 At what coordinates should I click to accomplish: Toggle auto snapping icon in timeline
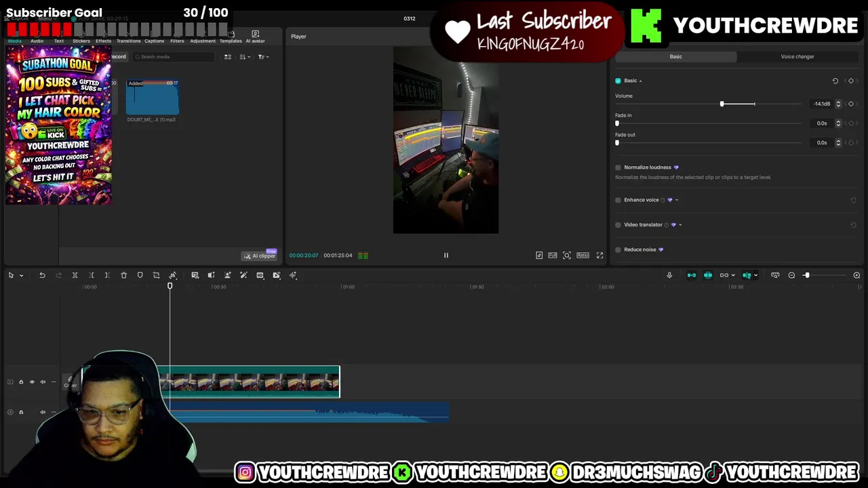click(707, 275)
